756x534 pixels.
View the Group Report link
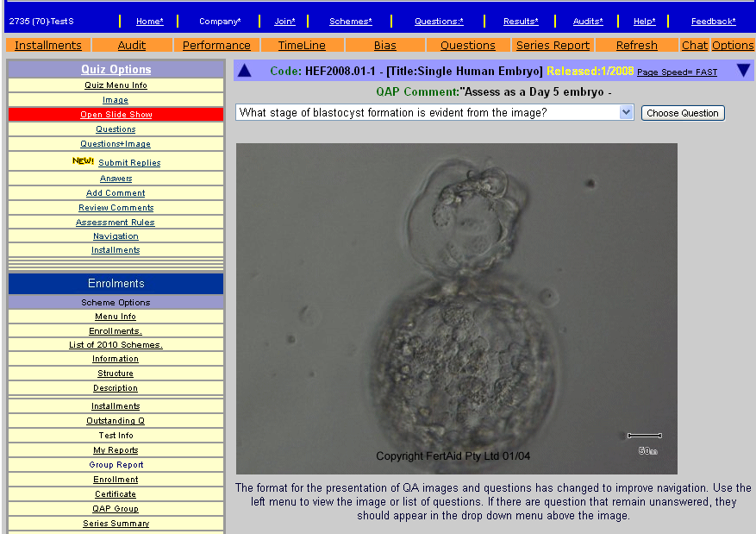(116, 465)
